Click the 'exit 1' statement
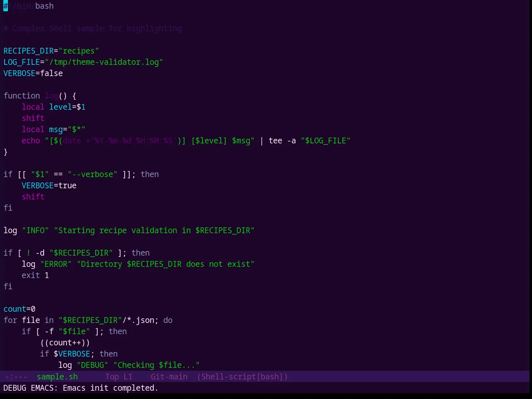 [x=35, y=275]
